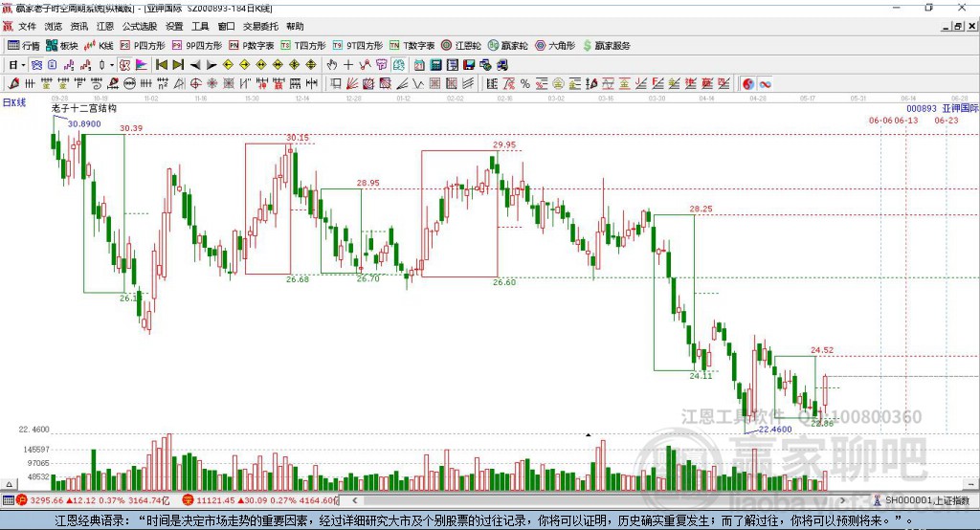The width and height of the screenshot is (980, 530).
Task: Step chart right with black arrow
Action: click(x=212, y=65)
